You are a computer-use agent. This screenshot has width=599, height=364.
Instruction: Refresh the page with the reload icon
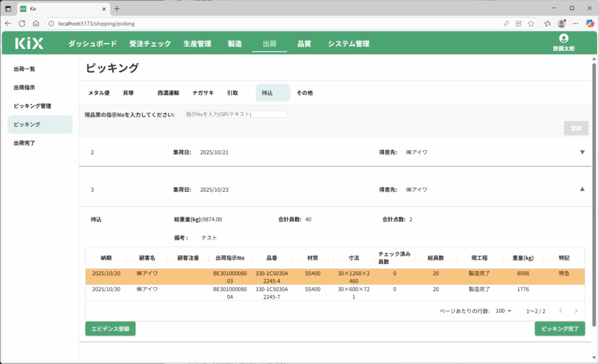pyautogui.click(x=22, y=23)
